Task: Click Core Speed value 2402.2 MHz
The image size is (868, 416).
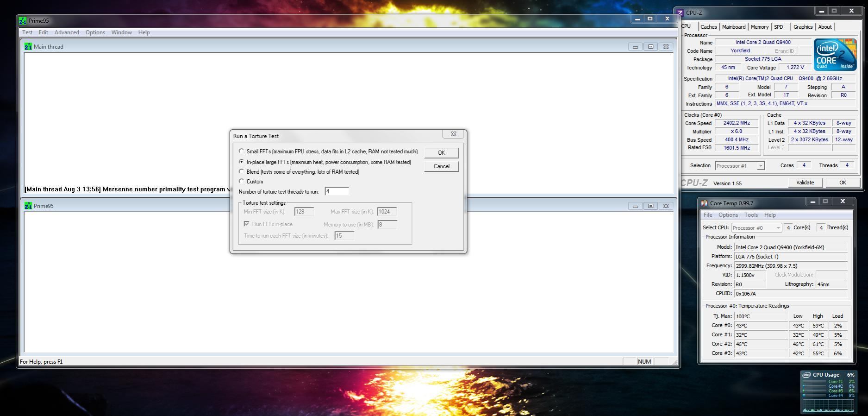Action: click(737, 123)
